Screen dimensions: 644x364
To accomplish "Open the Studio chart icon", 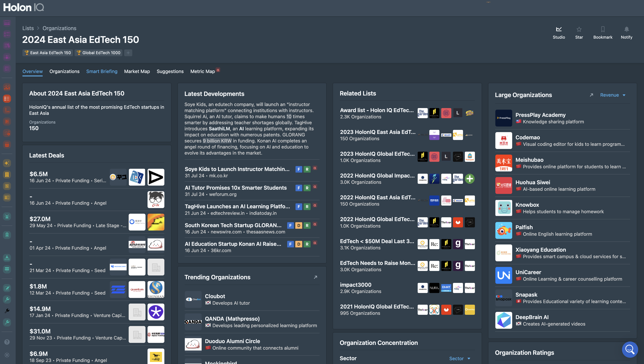I will point(558,29).
